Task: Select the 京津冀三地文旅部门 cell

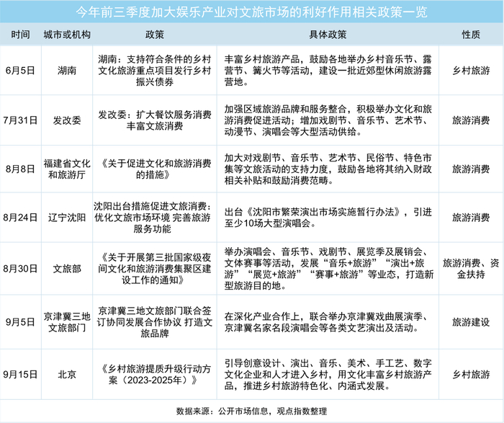Action: (67, 322)
